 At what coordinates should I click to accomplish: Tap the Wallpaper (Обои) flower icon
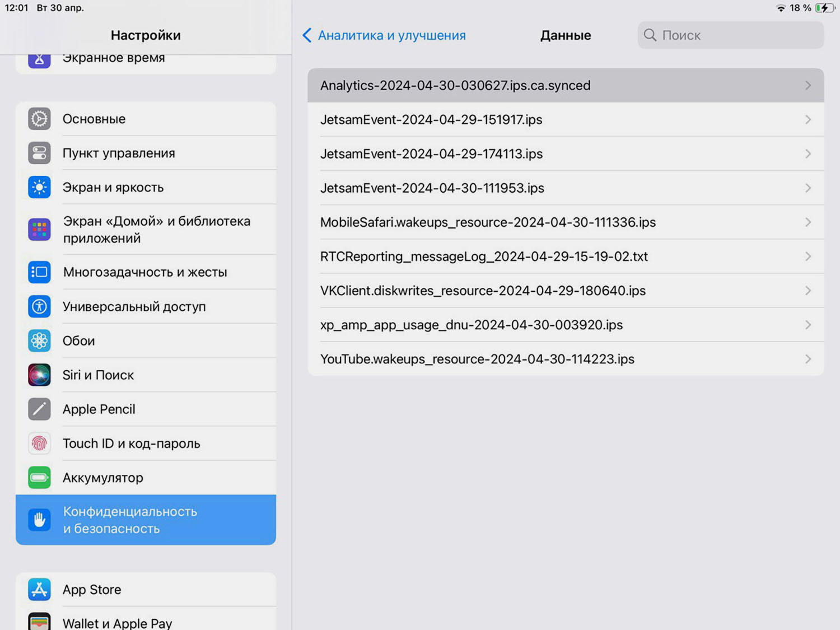pos(39,340)
